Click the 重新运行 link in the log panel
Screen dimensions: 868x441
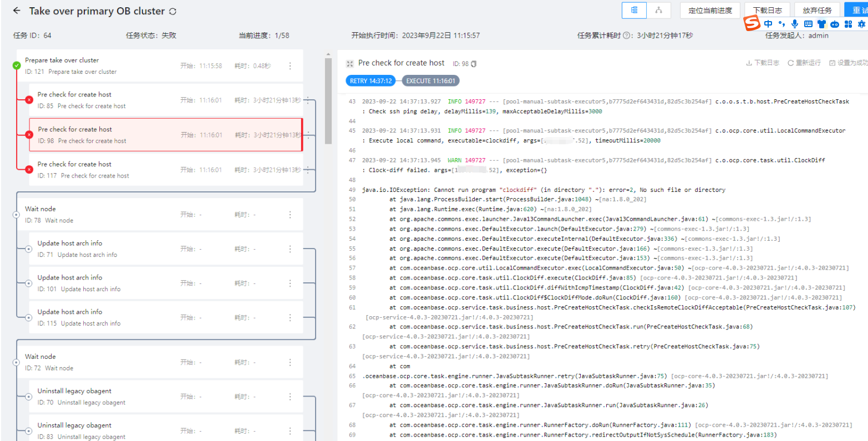(x=804, y=63)
